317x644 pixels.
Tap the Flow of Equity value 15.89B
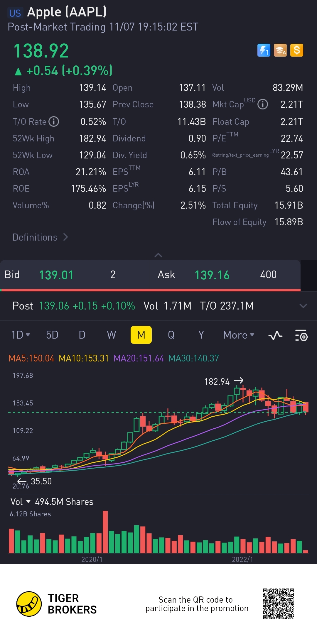[289, 222]
